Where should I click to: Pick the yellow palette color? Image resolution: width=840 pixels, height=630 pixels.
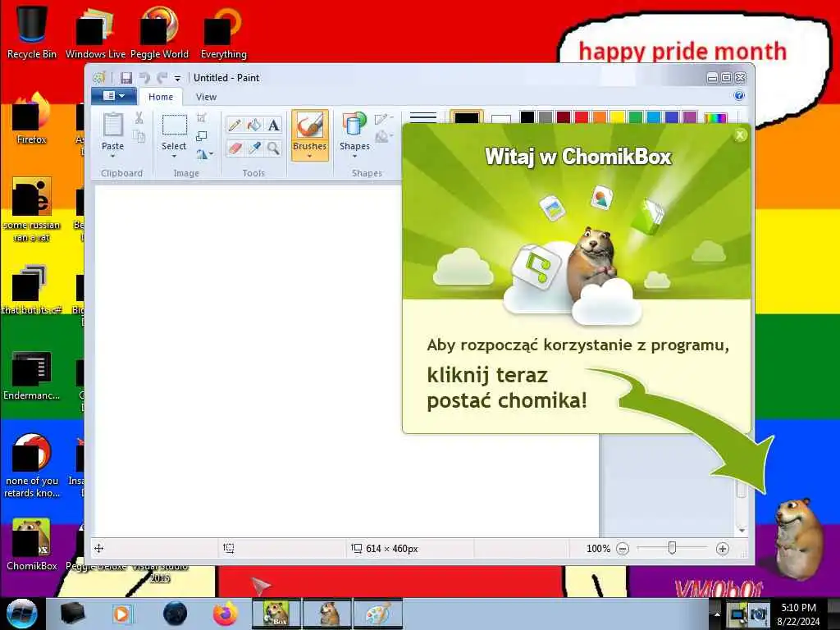pyautogui.click(x=618, y=116)
